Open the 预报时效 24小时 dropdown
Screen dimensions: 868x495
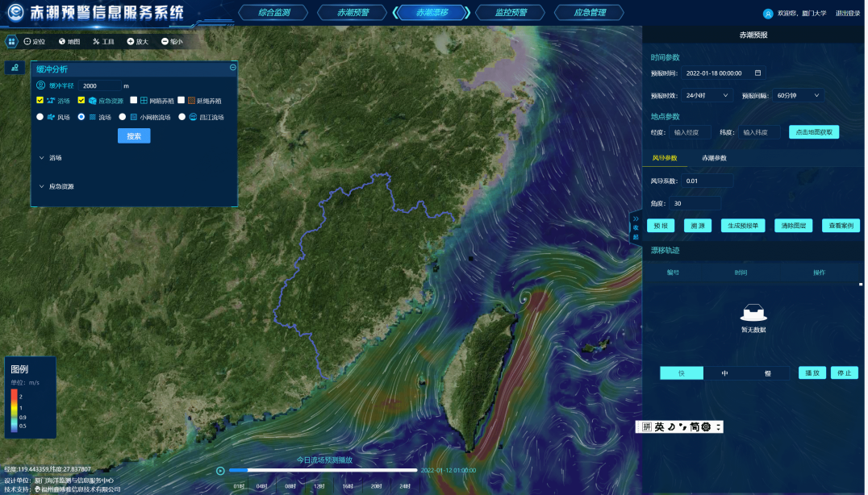point(707,95)
